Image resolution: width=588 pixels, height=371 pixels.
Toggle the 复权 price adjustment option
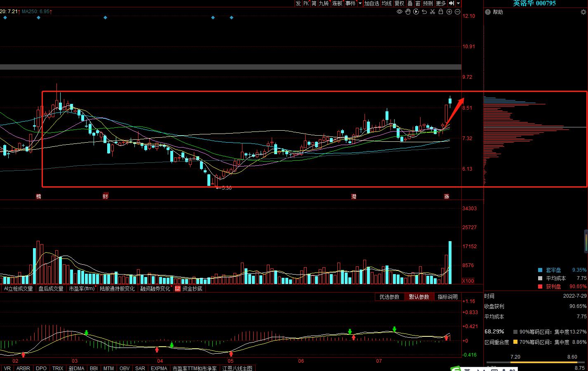click(x=399, y=3)
